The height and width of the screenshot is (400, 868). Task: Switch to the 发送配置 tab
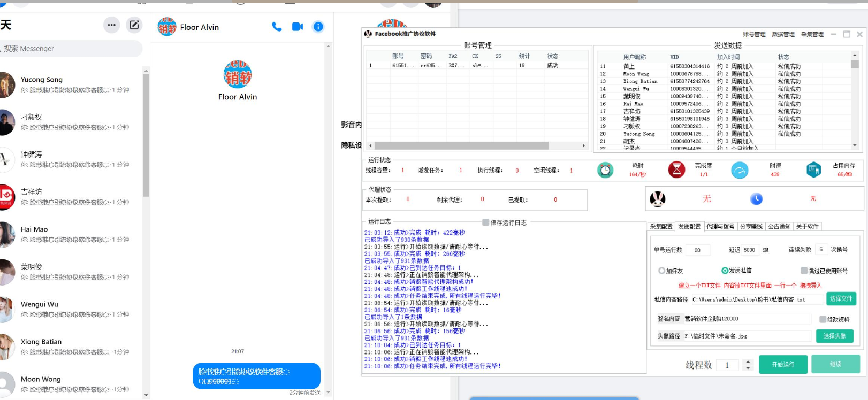(689, 226)
